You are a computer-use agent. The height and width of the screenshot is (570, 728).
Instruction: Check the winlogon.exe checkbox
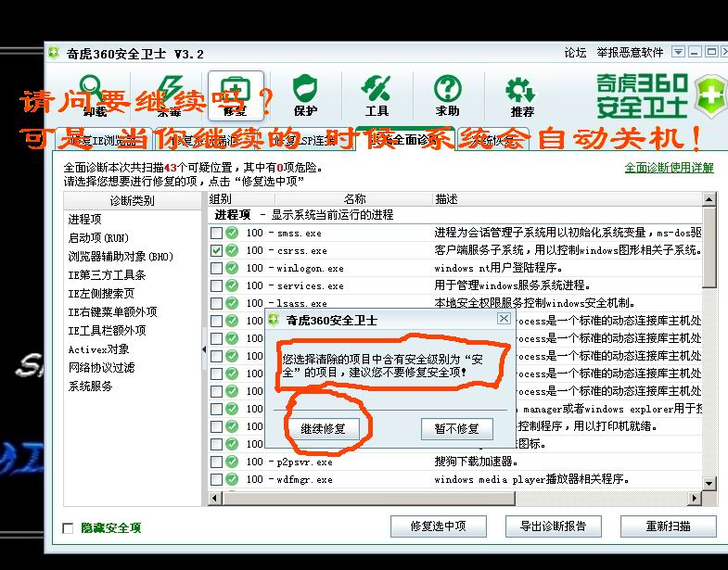tap(216, 268)
